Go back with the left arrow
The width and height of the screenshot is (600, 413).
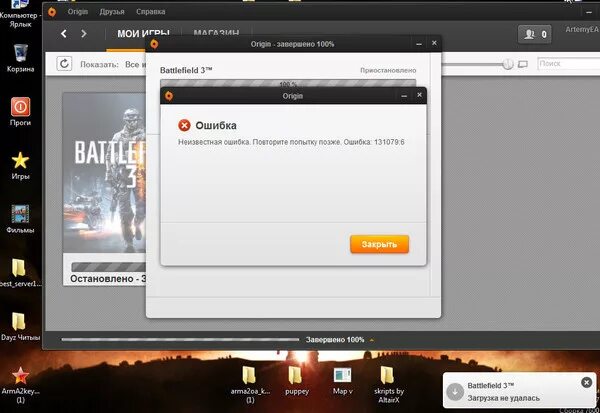click(64, 34)
